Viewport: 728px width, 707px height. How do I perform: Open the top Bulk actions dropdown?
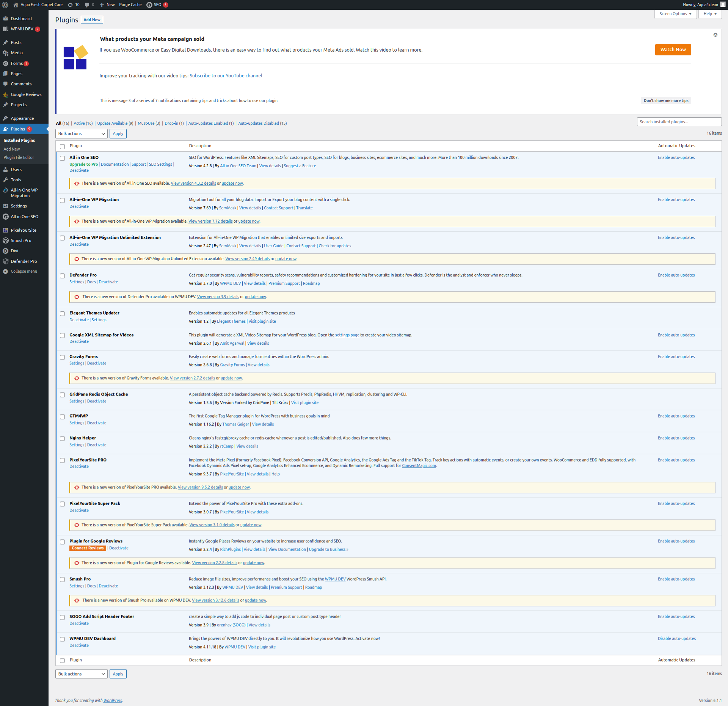[82, 134]
